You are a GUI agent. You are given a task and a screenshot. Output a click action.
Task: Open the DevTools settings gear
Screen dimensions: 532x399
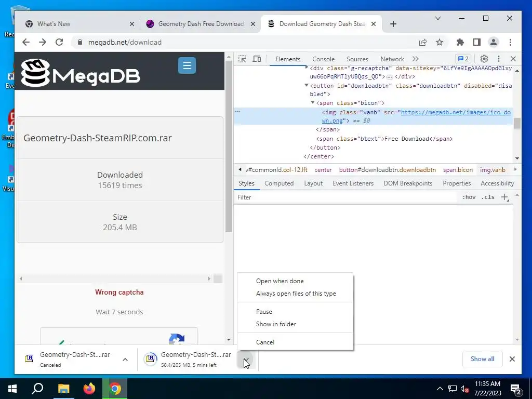pos(484,59)
